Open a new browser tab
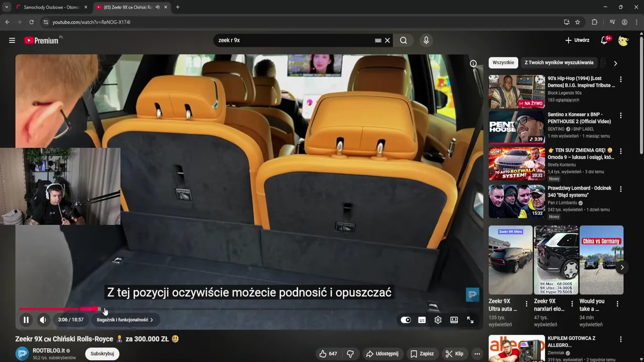Viewport: 644px width, 362px height. [178, 7]
